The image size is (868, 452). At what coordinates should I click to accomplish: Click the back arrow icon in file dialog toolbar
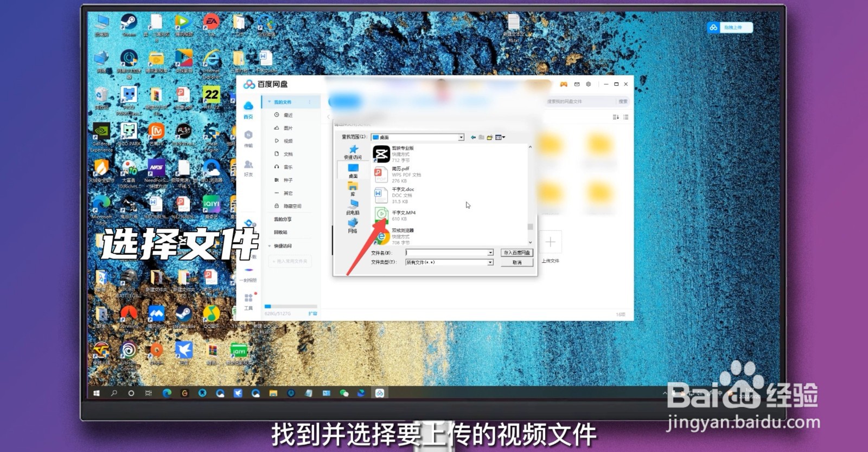473,137
